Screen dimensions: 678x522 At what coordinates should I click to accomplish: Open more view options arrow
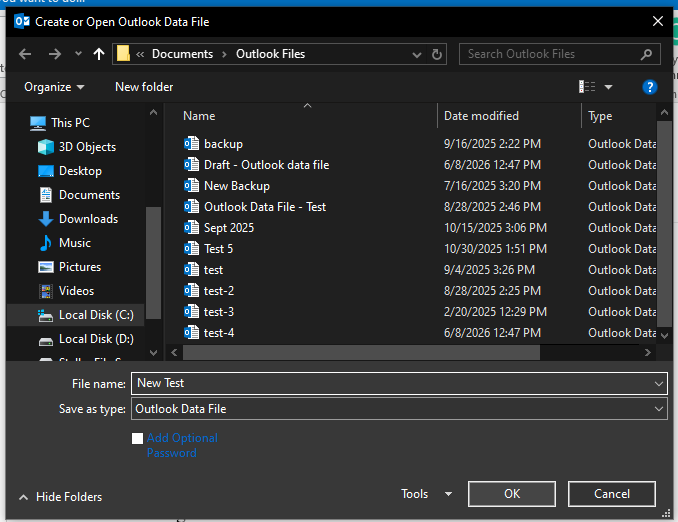click(x=608, y=87)
